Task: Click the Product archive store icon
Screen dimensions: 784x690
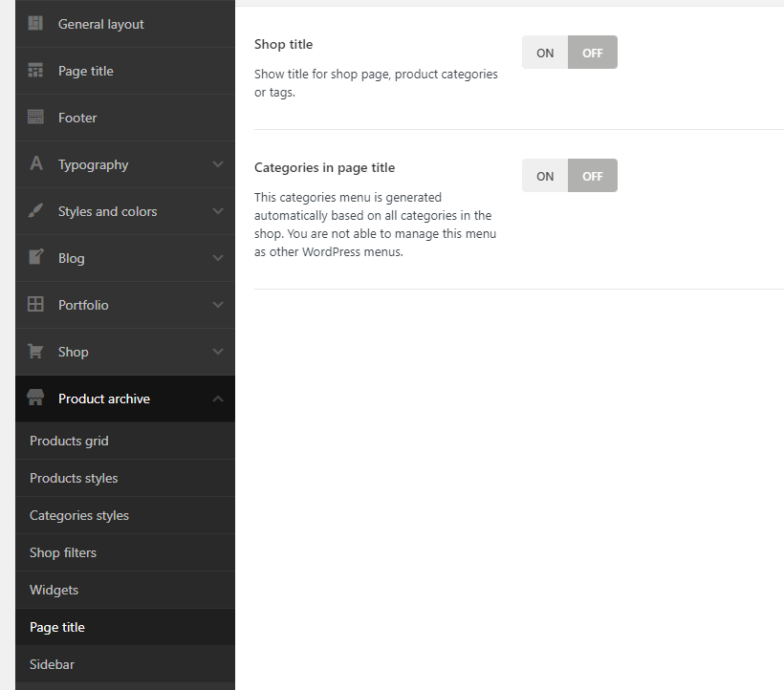Action: coord(35,399)
